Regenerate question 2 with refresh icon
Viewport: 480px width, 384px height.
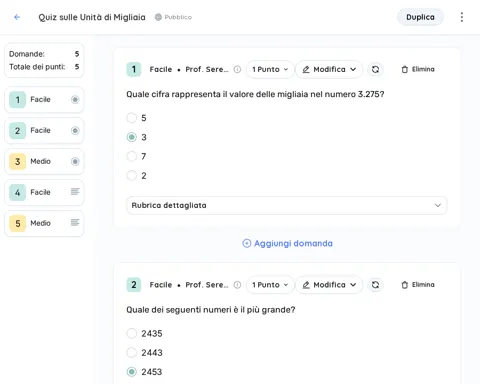tap(375, 285)
